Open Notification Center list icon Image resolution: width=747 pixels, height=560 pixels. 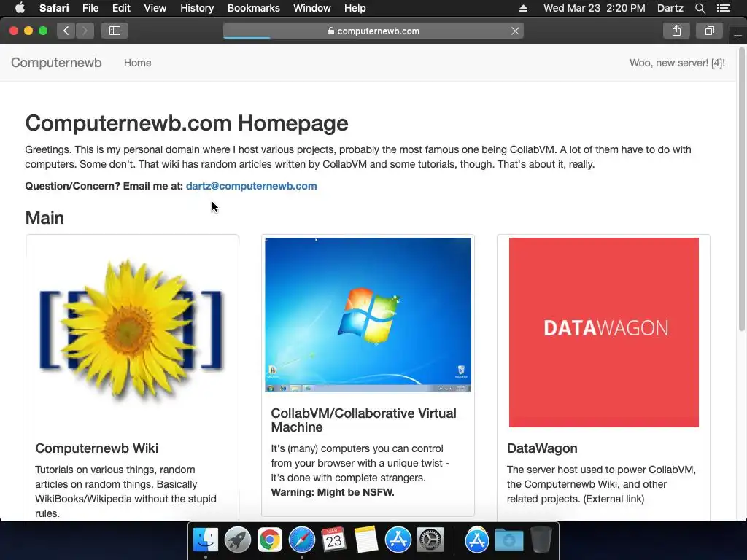tap(724, 8)
